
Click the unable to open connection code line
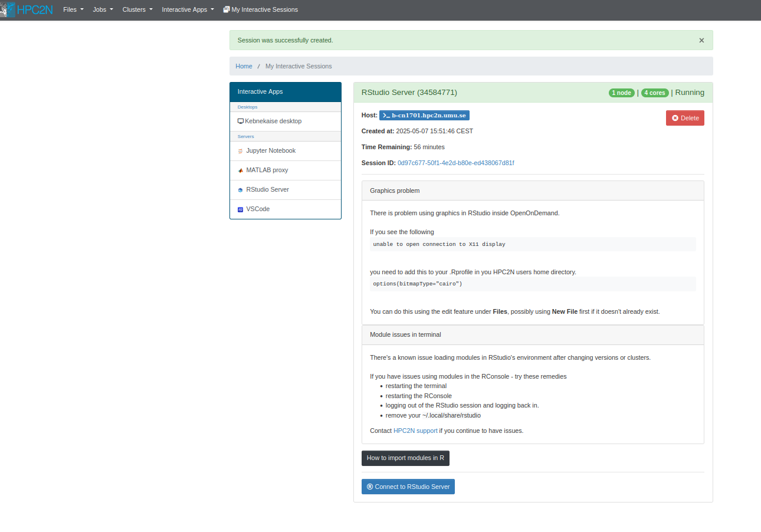point(533,244)
